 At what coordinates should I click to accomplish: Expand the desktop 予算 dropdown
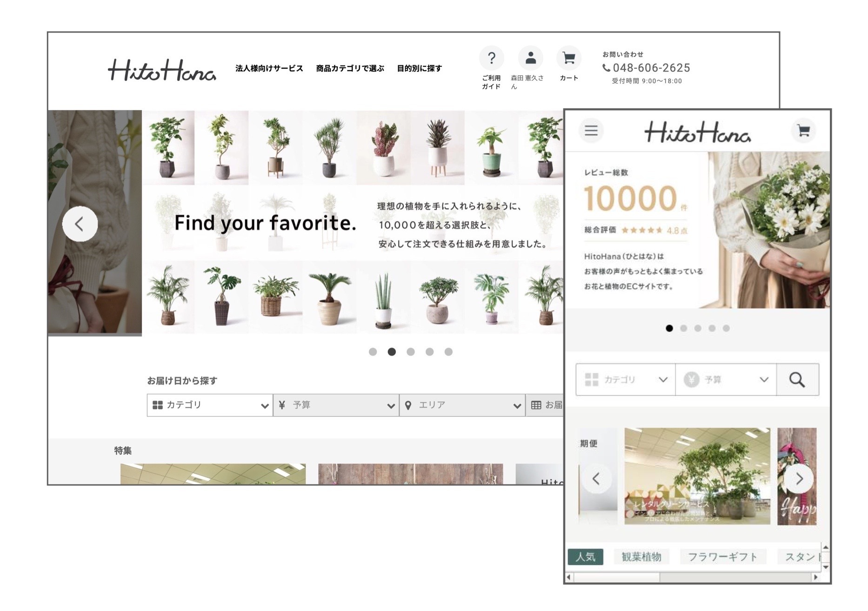pos(336,405)
